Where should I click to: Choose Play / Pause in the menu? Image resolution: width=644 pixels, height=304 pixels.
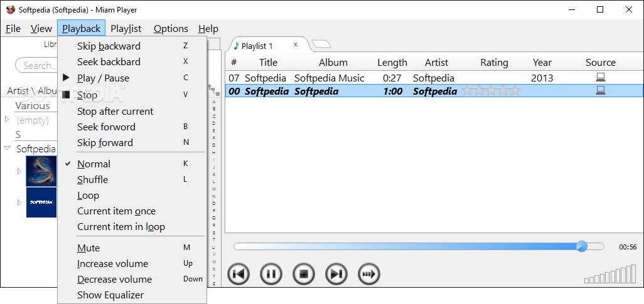pos(131,78)
